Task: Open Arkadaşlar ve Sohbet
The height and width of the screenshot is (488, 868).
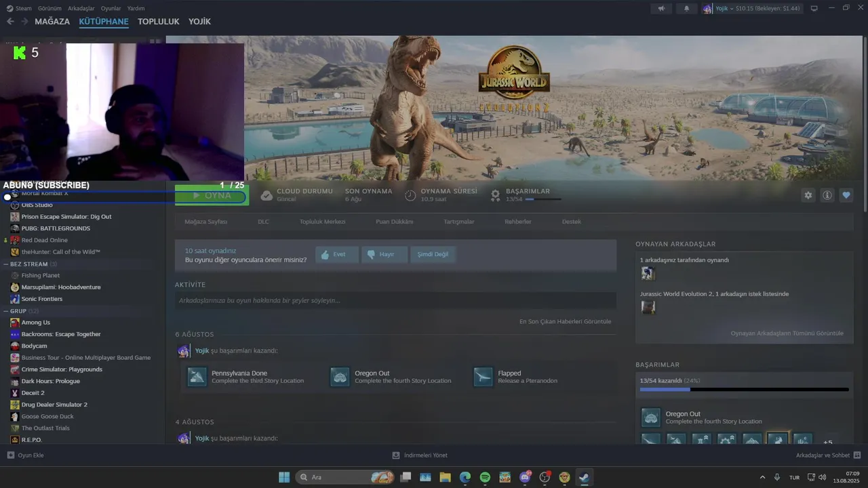Action: click(828, 455)
